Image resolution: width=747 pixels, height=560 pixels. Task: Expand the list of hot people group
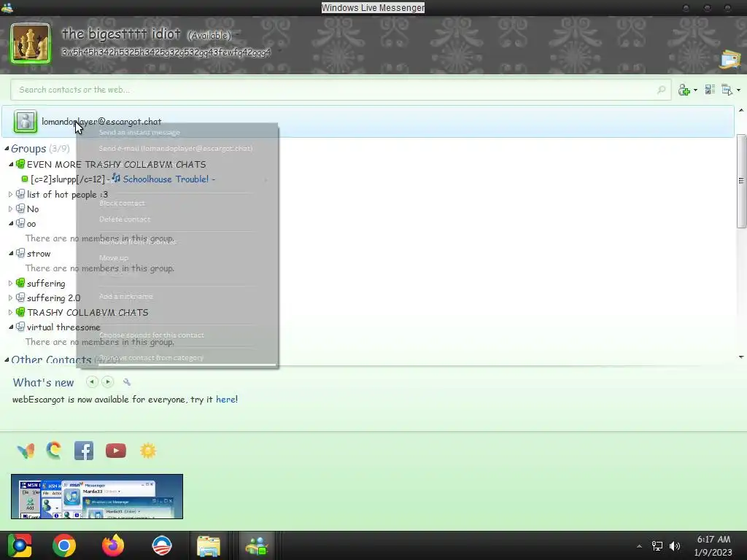[10, 194]
